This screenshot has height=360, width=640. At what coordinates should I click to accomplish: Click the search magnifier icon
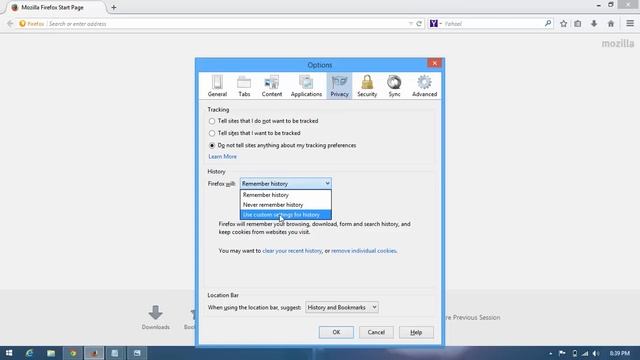coord(548,24)
